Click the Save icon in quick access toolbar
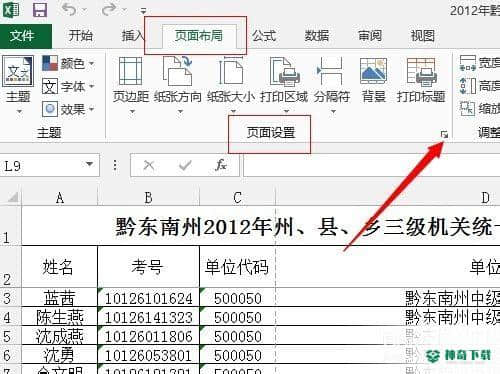Image resolution: width=500 pixels, height=374 pixels. click(x=40, y=9)
